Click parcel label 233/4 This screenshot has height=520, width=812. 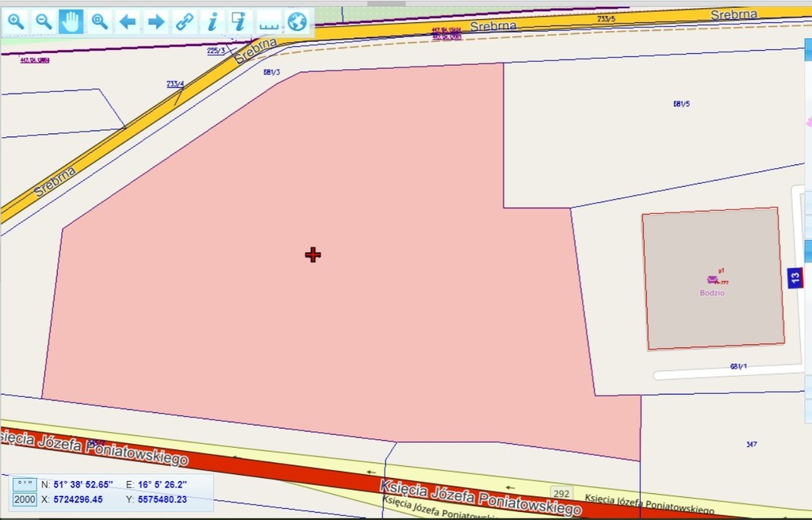click(x=175, y=84)
